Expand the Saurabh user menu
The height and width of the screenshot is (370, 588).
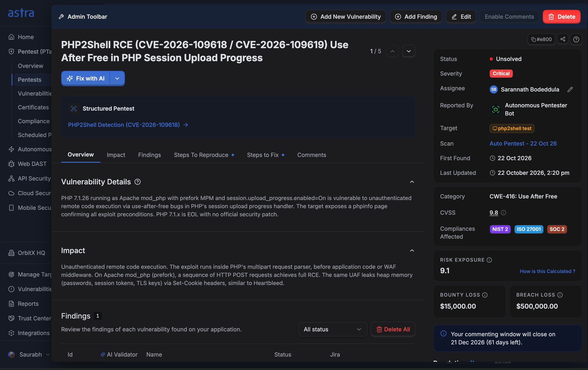click(29, 354)
